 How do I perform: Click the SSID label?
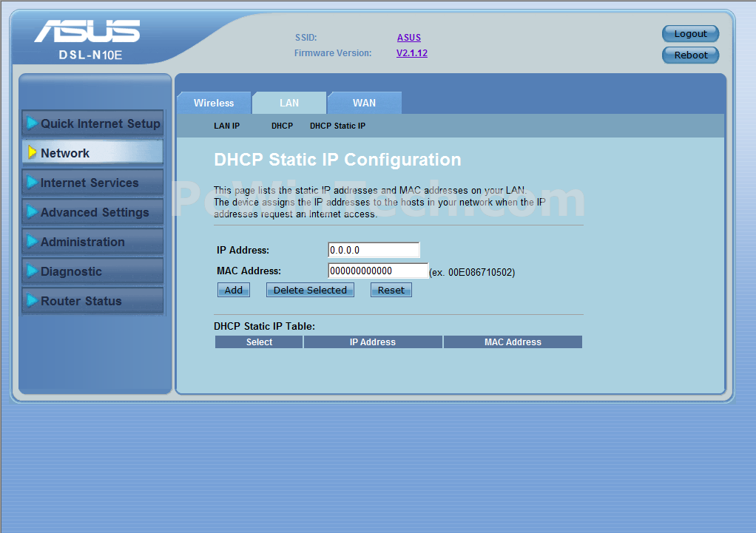pos(306,38)
